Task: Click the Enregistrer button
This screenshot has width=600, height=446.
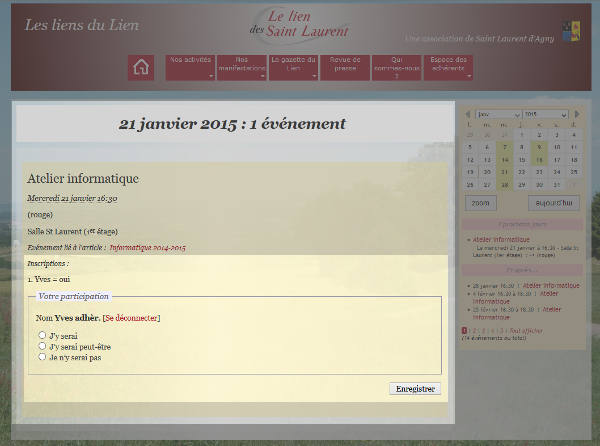Action: pos(415,388)
